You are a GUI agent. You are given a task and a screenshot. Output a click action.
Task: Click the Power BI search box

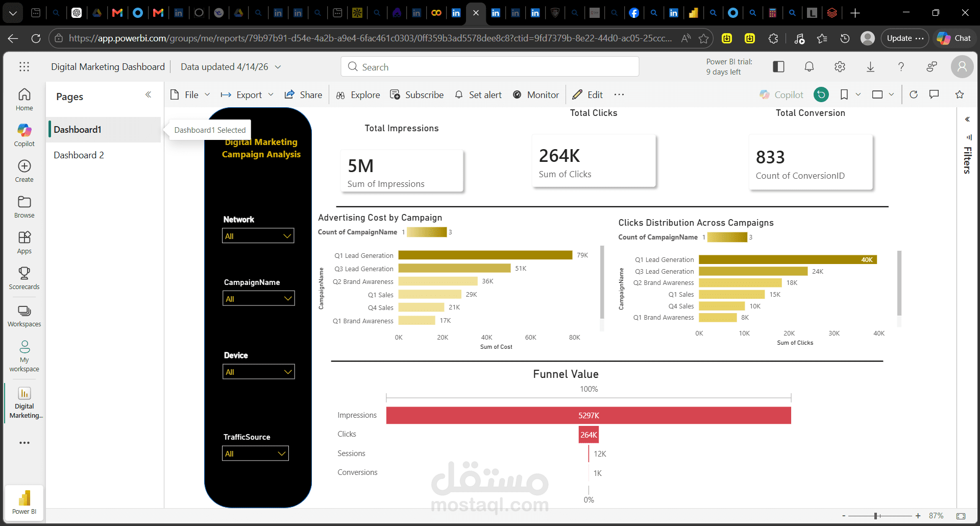490,67
